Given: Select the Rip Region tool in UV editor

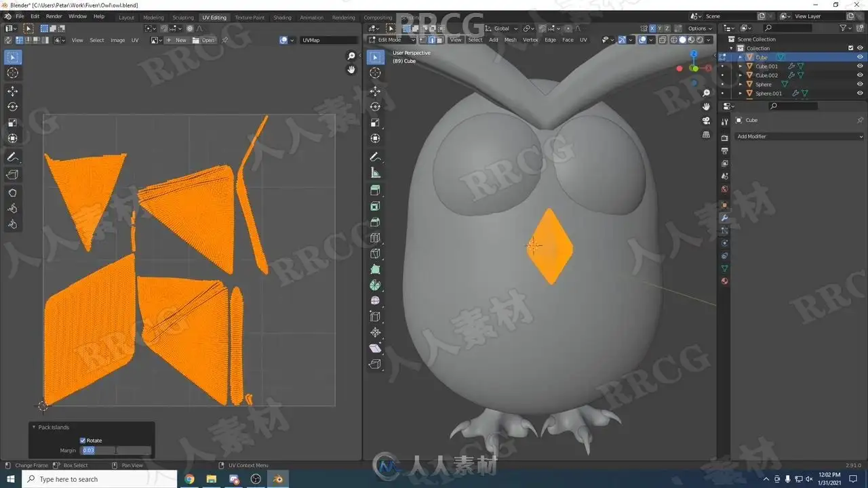Looking at the screenshot, I should pos(13,175).
